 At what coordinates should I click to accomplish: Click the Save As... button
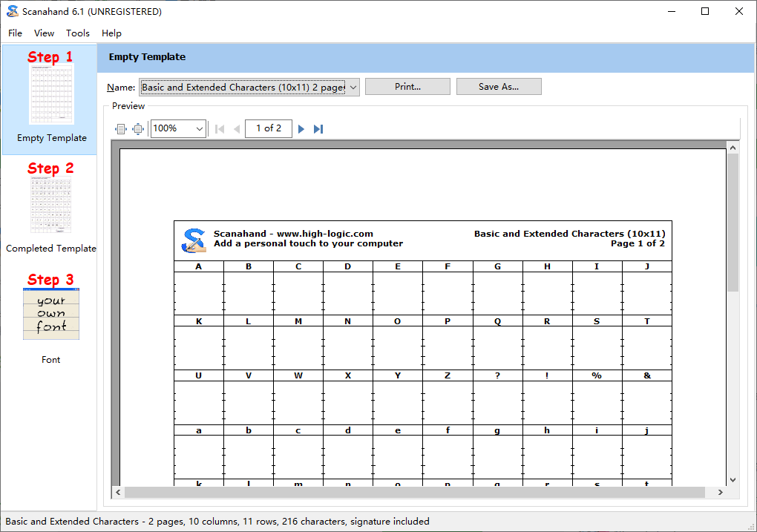[x=499, y=86]
